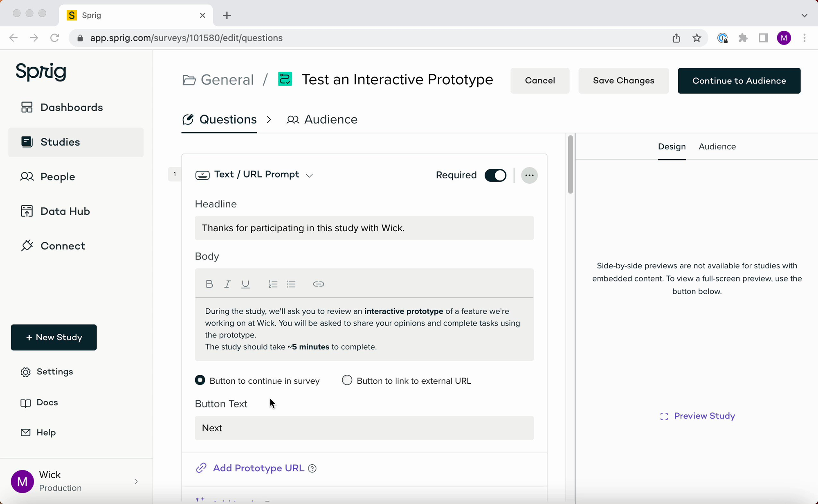Open browser Extensions puzzle icon
Viewport: 818px width, 504px height.
pos(743,38)
